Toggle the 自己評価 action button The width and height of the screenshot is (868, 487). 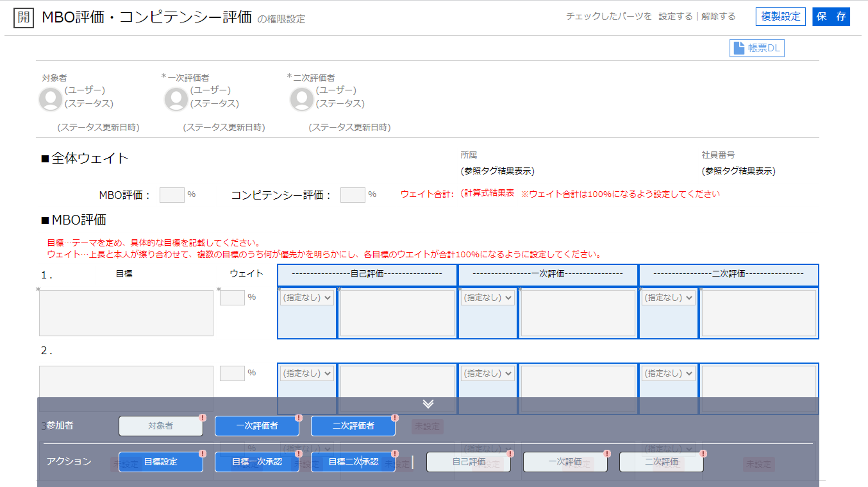(468, 462)
